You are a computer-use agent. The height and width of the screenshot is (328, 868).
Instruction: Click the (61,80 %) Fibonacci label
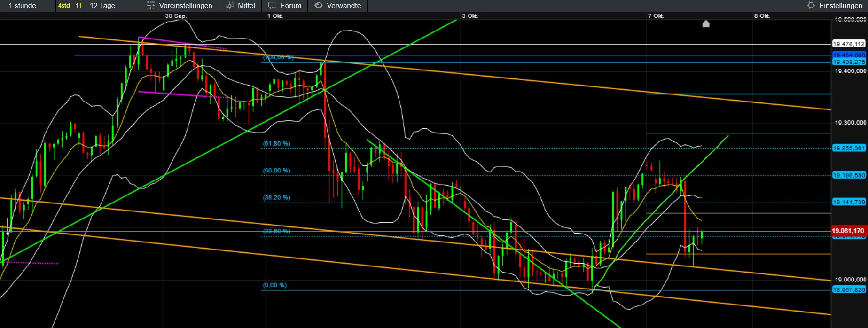pos(276,144)
